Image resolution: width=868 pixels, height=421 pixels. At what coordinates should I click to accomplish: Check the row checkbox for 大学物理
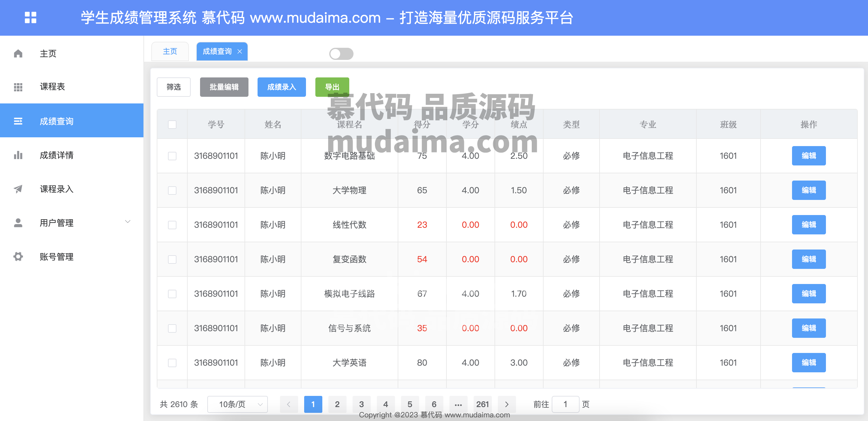pyautogui.click(x=172, y=190)
